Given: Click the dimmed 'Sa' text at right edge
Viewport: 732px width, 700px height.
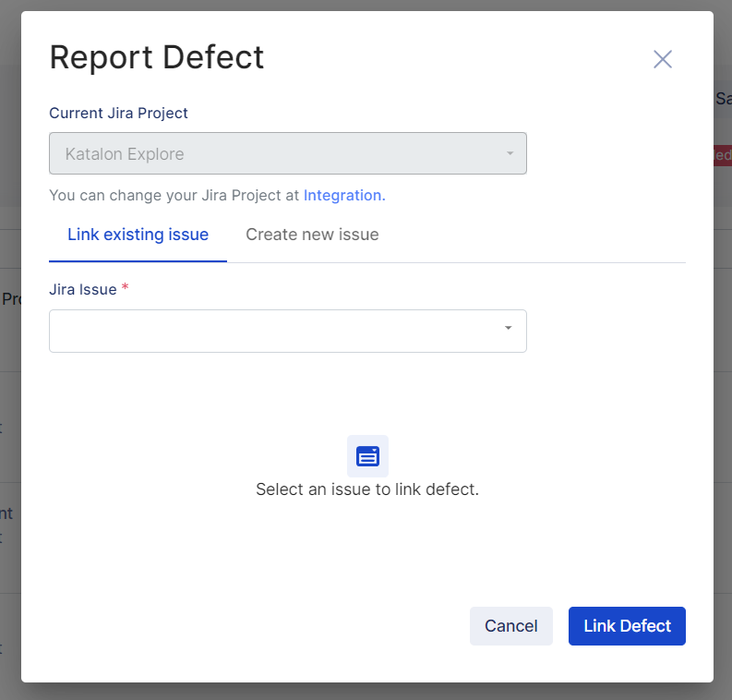Looking at the screenshot, I should [723, 99].
